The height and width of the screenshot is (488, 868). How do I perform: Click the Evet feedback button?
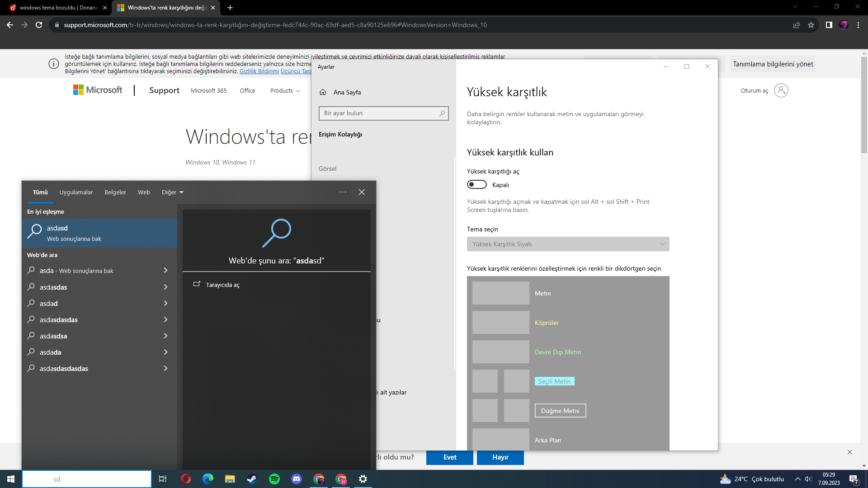(449, 457)
